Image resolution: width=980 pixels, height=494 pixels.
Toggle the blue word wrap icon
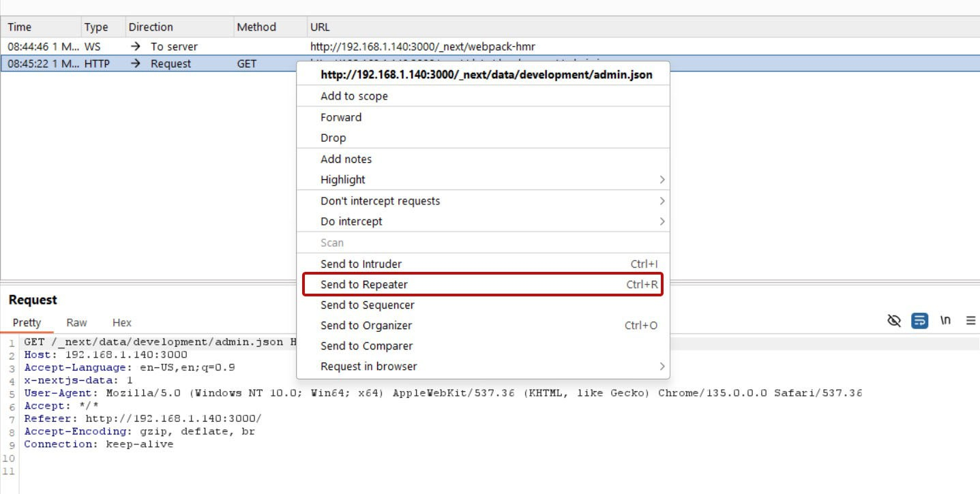tap(919, 320)
